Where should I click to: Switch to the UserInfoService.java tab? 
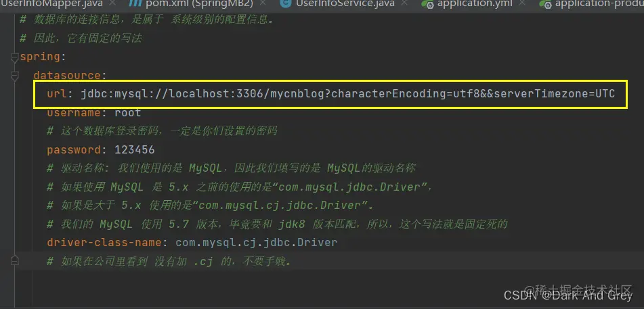tap(345, 4)
